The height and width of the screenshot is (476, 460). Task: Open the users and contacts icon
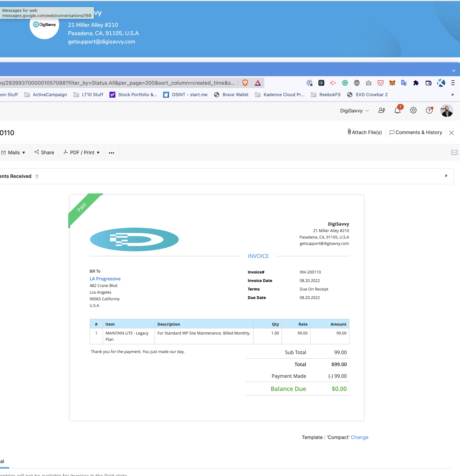click(382, 110)
